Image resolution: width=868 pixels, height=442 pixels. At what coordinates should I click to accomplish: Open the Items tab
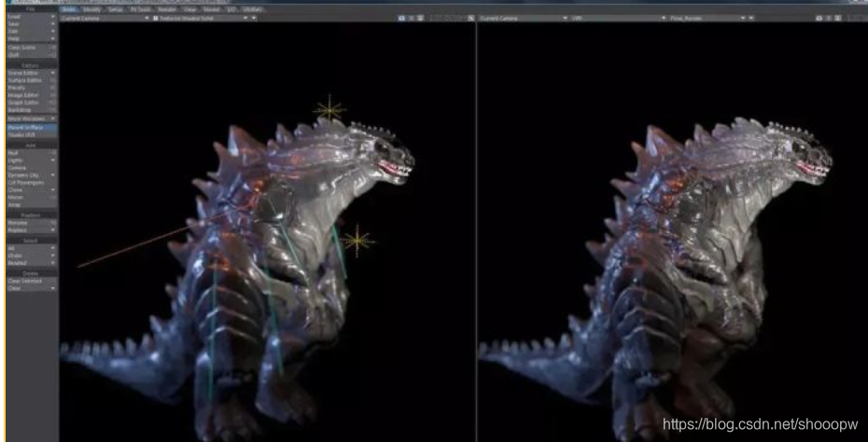coord(69,10)
